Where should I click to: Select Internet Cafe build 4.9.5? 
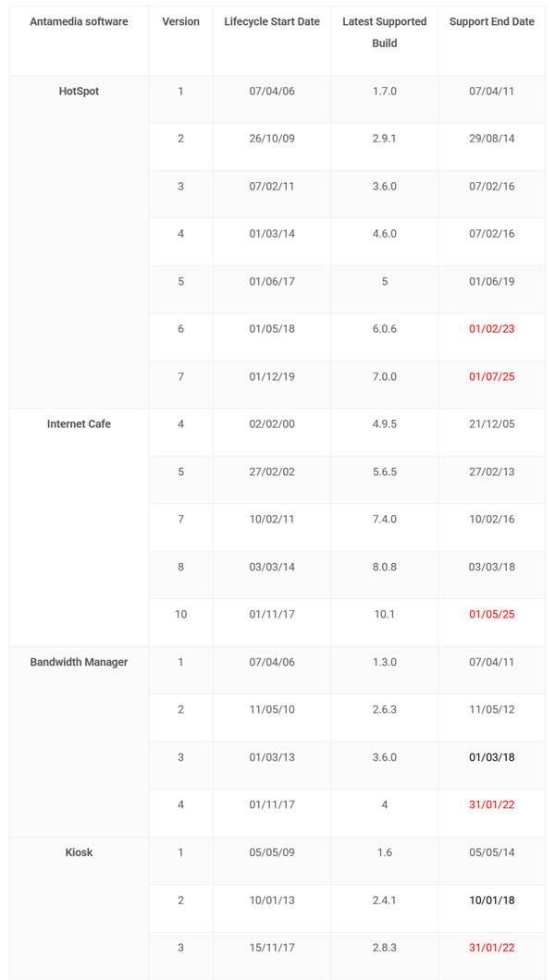tap(384, 424)
